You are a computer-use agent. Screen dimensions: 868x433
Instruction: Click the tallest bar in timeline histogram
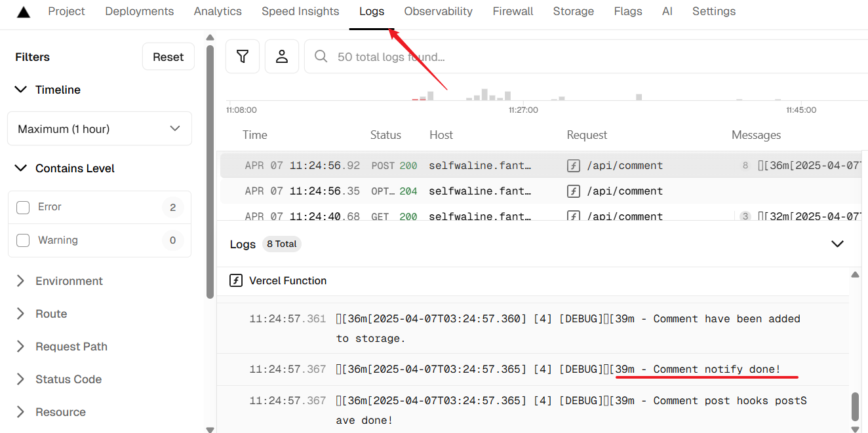[x=484, y=94]
